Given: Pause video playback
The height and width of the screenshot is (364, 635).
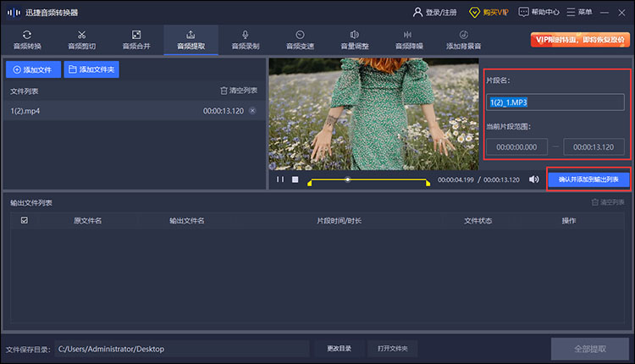Looking at the screenshot, I should pyautogui.click(x=280, y=179).
